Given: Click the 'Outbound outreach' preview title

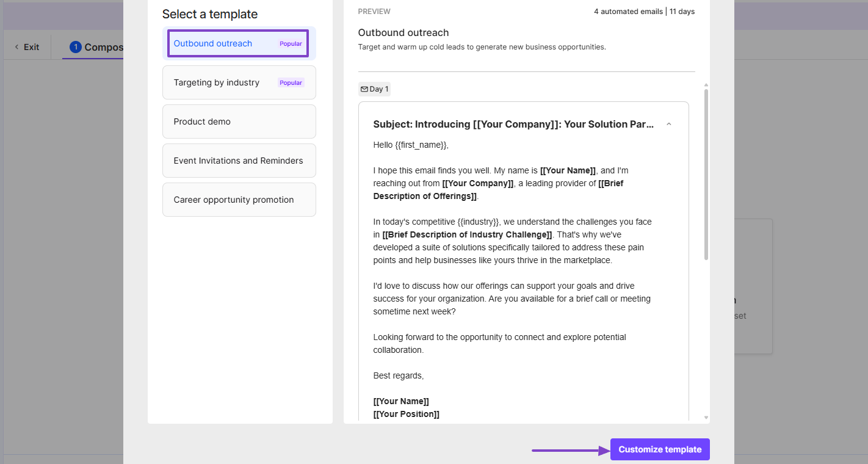Looking at the screenshot, I should click(403, 32).
